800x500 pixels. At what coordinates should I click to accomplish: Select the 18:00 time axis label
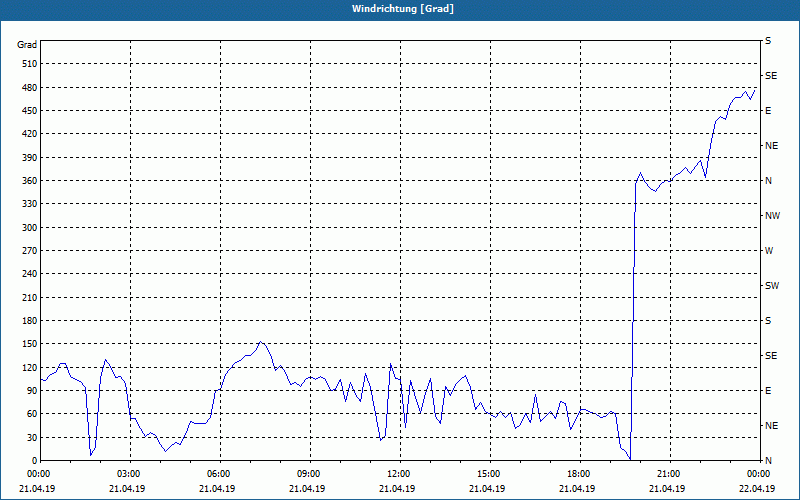[x=581, y=473]
